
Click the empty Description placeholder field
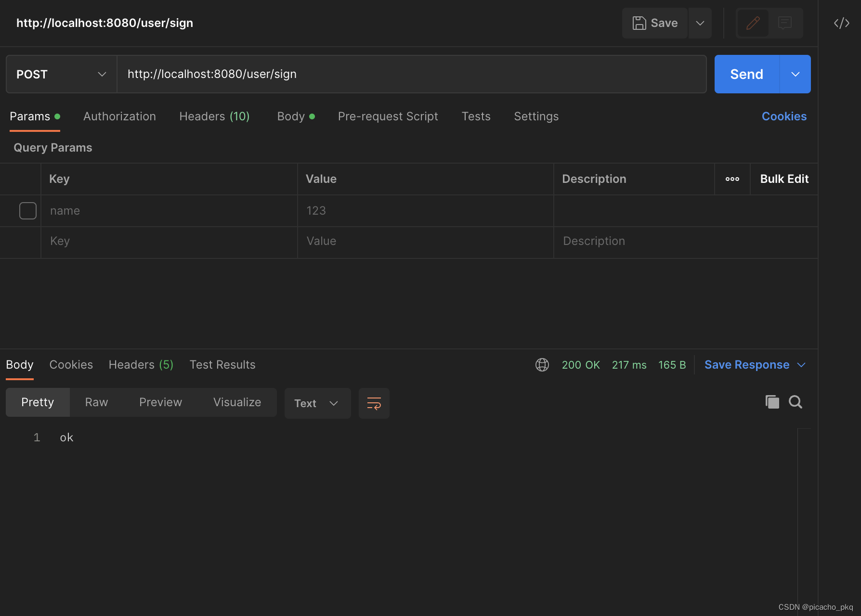[x=686, y=242]
